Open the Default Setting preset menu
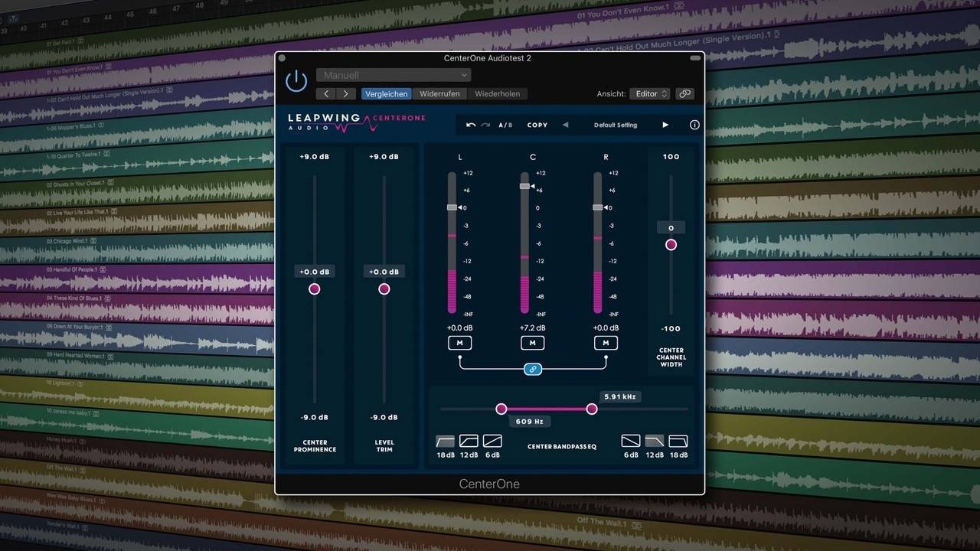The width and height of the screenshot is (980, 551). pos(616,125)
